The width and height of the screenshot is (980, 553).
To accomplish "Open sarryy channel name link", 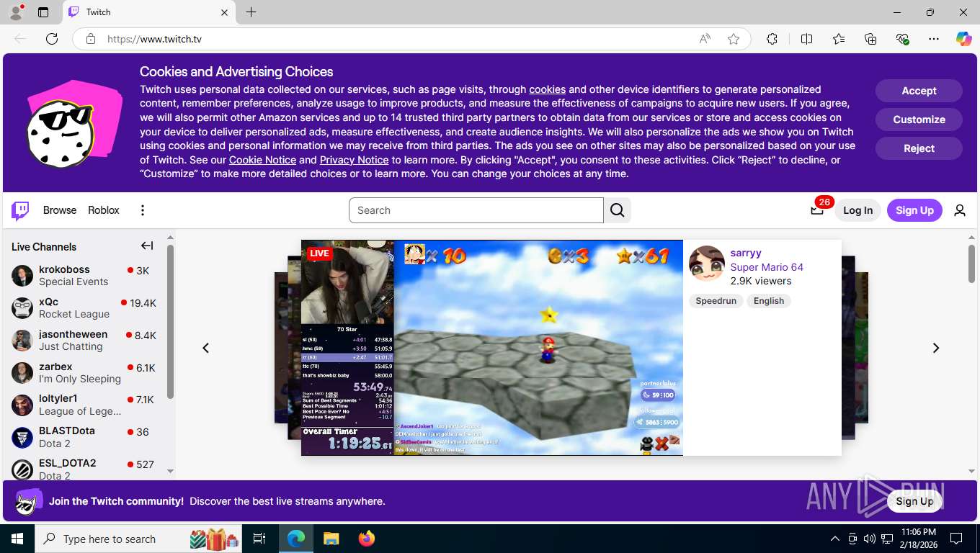I will pos(746,253).
